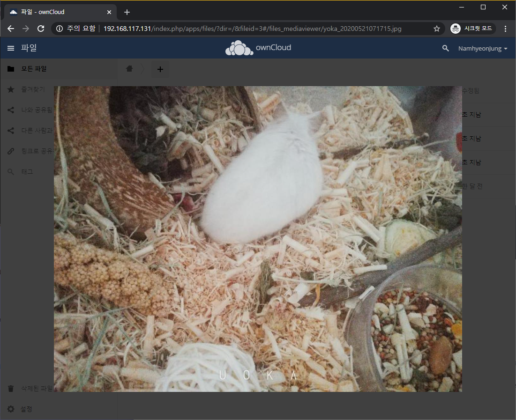Select the 모든 파일 folder icon
This screenshot has height=420, width=516.
point(10,69)
